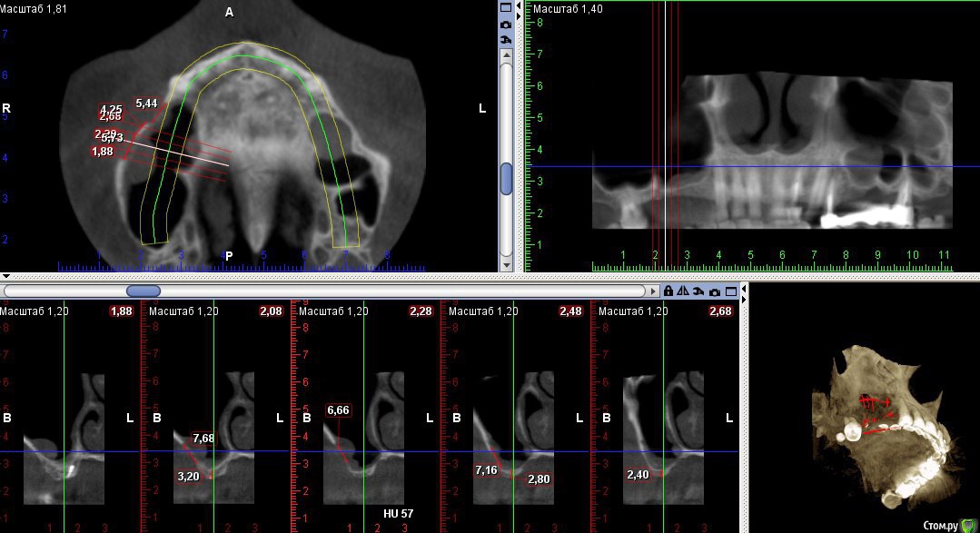Click the lock icon in cross-section toolbar
The height and width of the screenshot is (533, 980).
click(x=668, y=291)
